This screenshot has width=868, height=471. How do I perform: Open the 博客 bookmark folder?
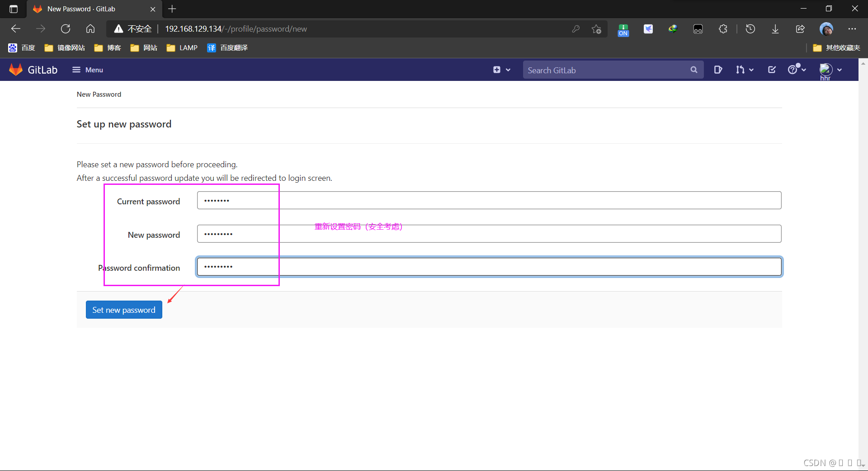pos(108,47)
